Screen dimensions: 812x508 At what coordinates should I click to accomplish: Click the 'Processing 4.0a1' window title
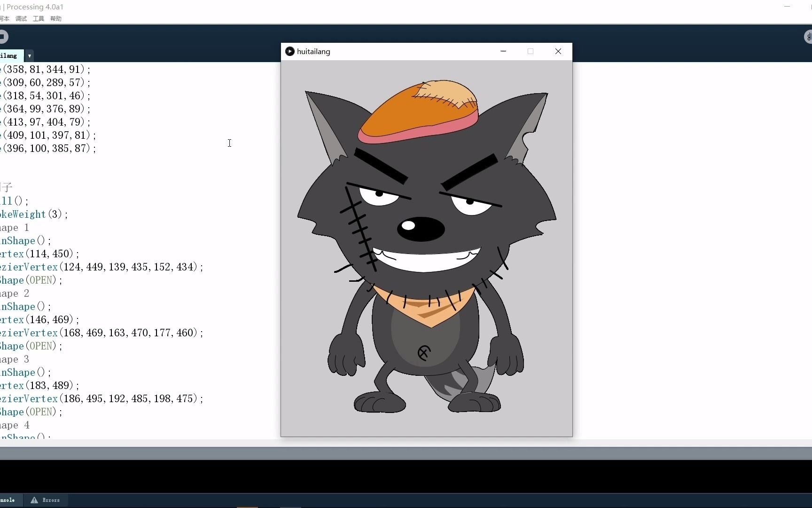35,7
